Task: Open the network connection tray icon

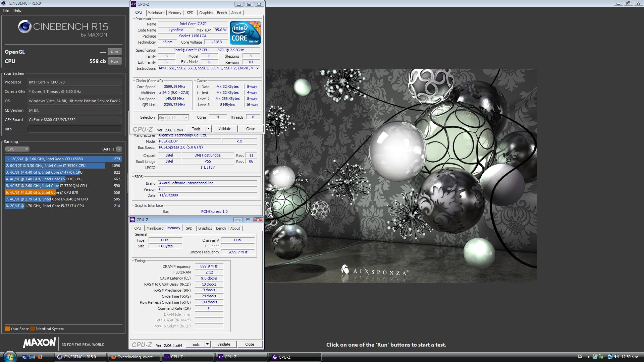Action: [610, 357]
